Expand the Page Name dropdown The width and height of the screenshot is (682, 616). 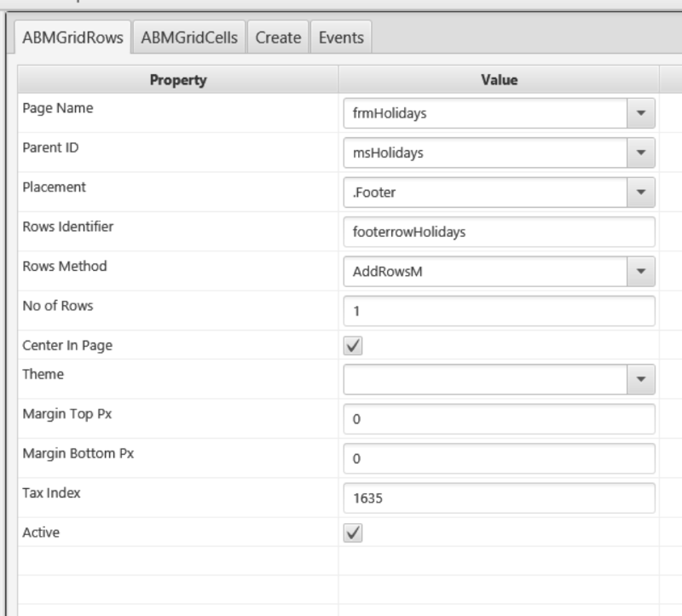(x=640, y=114)
